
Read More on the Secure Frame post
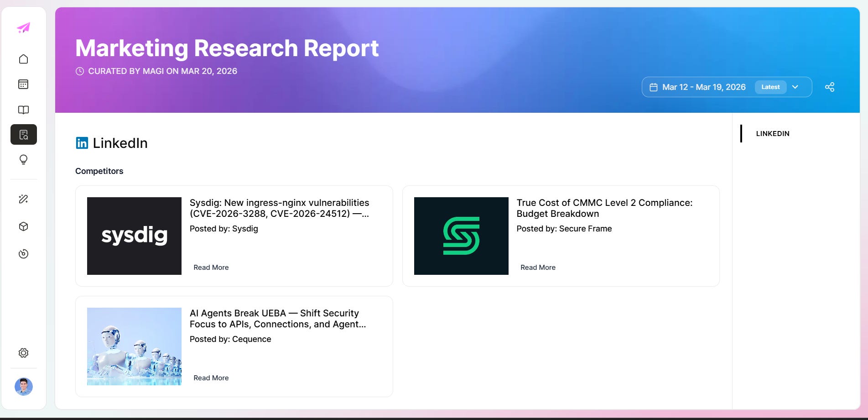[538, 268]
